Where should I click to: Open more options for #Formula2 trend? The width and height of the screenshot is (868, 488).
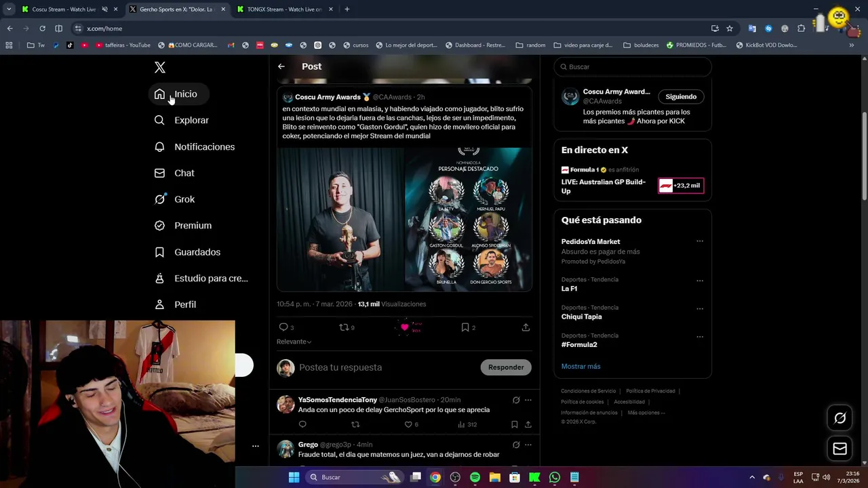(700, 337)
